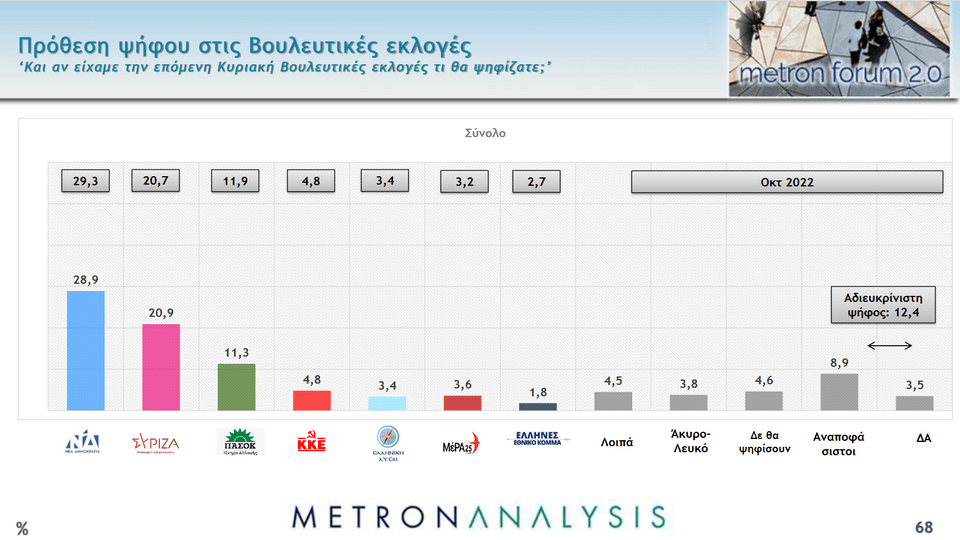Click the 3,5 data label
960x540 pixels.
point(915,385)
